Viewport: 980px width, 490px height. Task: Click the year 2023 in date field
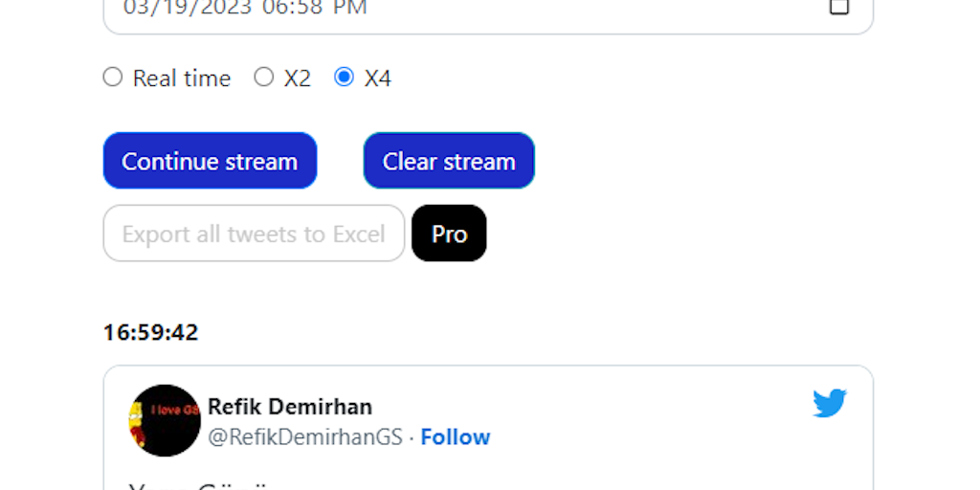tap(226, 8)
